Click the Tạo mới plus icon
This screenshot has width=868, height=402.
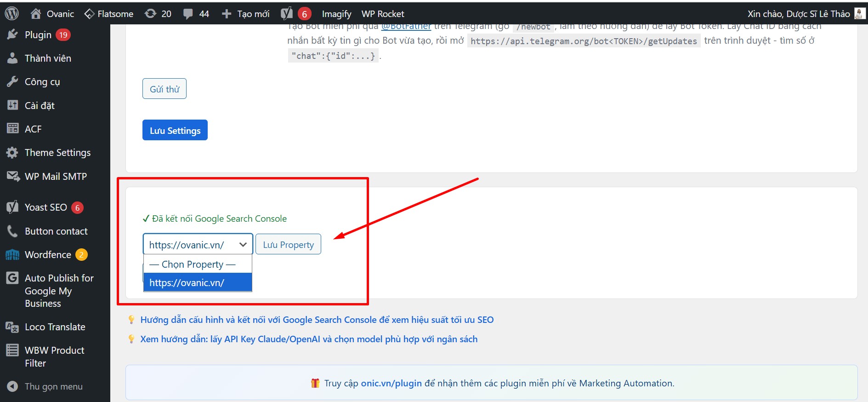coord(226,14)
